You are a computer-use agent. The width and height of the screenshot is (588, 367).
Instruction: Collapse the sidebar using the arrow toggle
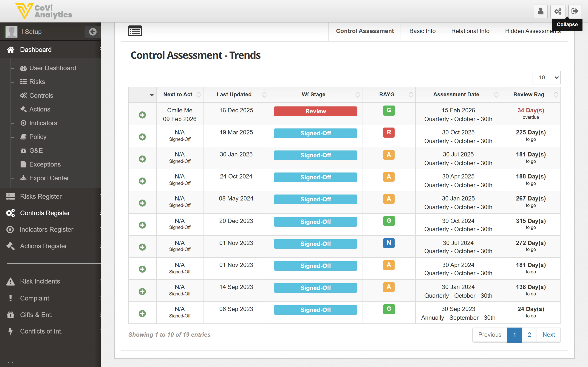pos(93,32)
